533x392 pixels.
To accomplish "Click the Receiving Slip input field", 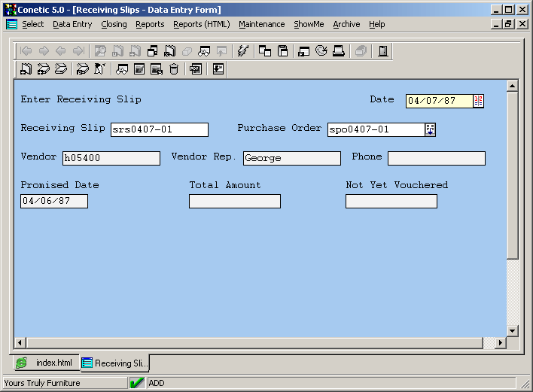I will (x=159, y=129).
